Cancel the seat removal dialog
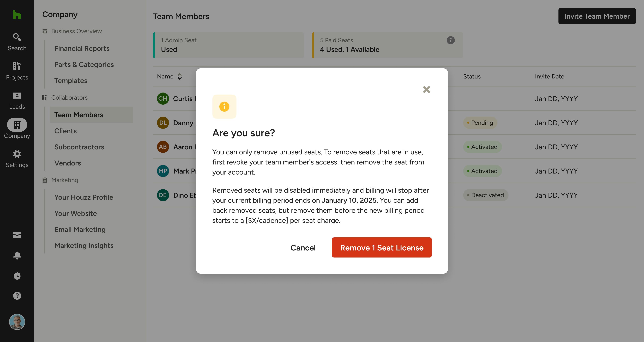 (303, 247)
